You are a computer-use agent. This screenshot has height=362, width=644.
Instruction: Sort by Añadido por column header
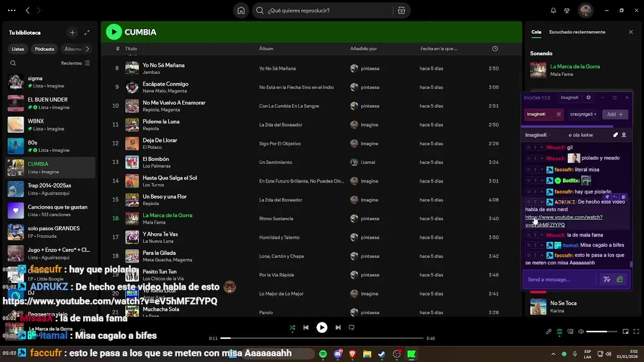pos(363,49)
